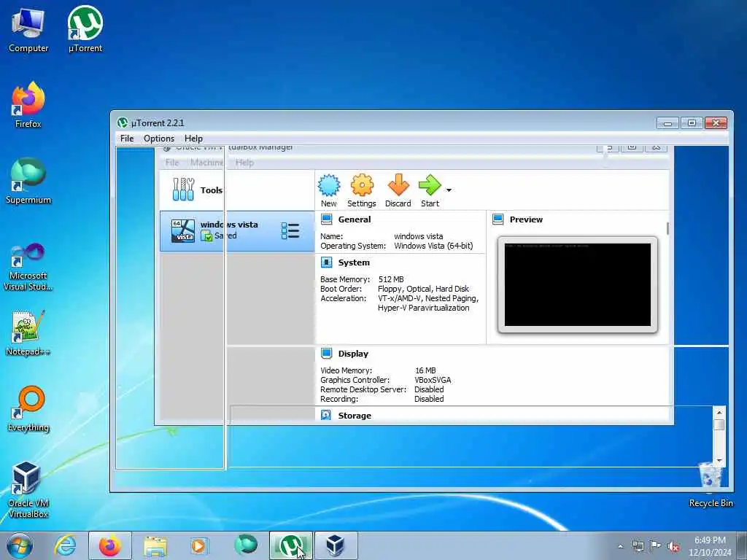Click the General section header icon
The height and width of the screenshot is (560, 747).
coord(326,219)
